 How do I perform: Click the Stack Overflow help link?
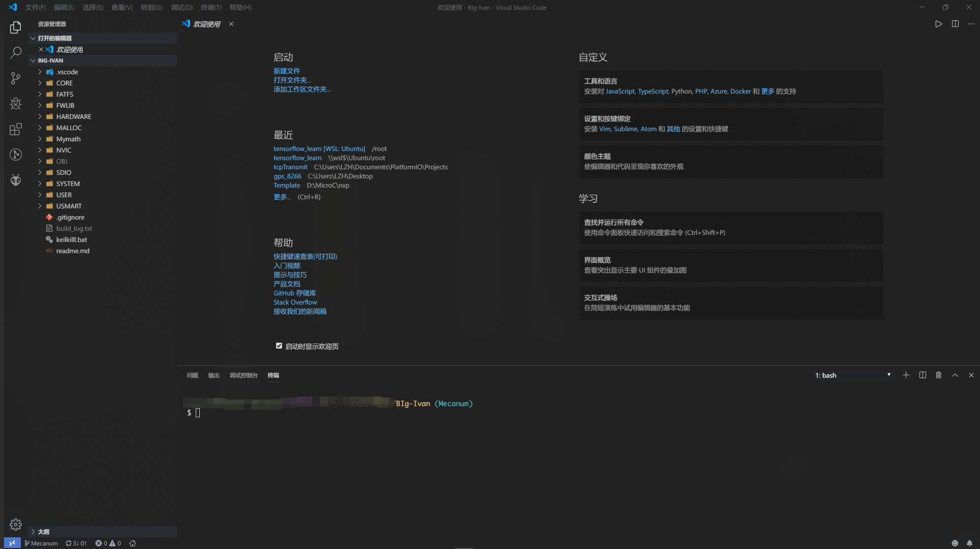[x=295, y=302]
